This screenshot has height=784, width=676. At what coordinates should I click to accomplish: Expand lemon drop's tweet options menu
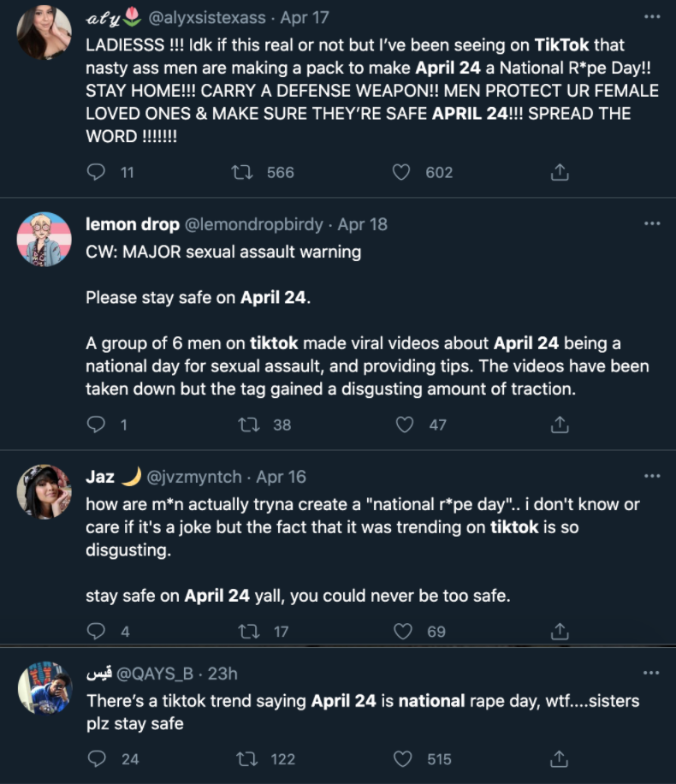click(x=652, y=224)
